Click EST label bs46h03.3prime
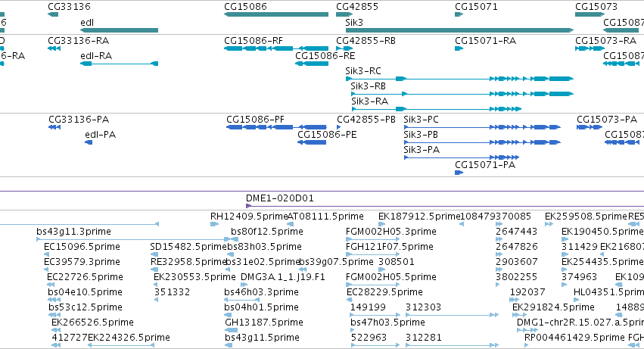The width and height of the screenshot is (644, 349). click(x=261, y=293)
